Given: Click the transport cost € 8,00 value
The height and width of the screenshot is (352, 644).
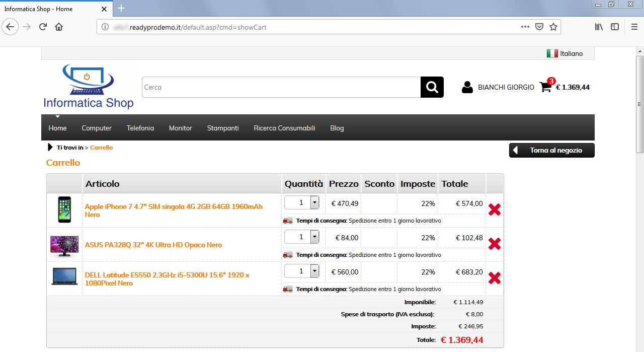Looking at the screenshot, I should click(x=474, y=314).
